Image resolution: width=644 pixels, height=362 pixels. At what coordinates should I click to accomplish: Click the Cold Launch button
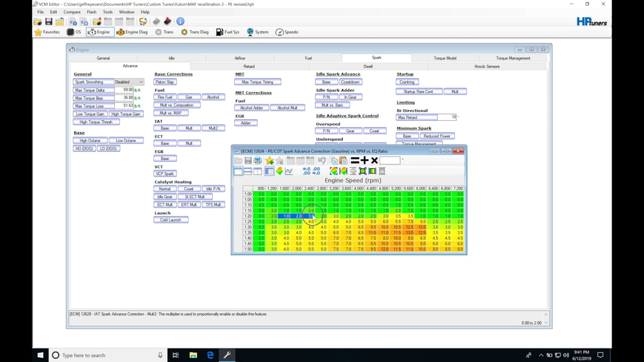click(x=171, y=220)
